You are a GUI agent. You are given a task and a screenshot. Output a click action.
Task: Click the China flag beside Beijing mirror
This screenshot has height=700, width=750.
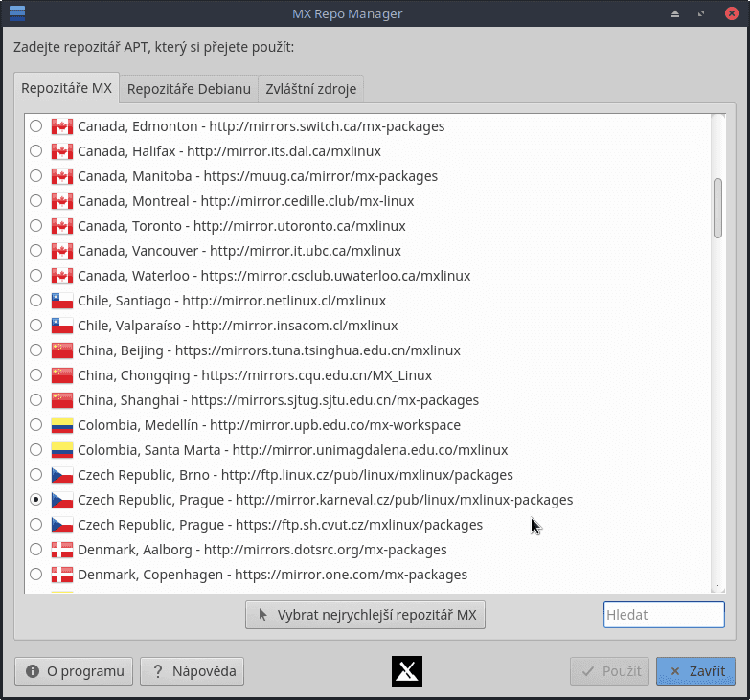[62, 350]
